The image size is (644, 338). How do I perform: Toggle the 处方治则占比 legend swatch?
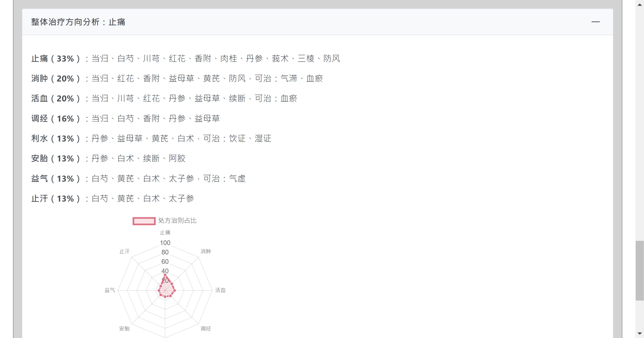144,221
